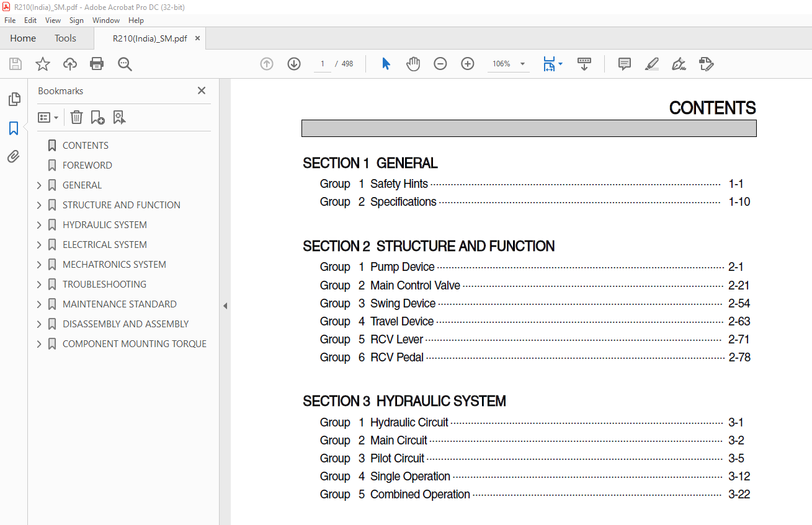This screenshot has height=525, width=812.
Task: Open the attachments paperclip pane
Action: (x=14, y=156)
